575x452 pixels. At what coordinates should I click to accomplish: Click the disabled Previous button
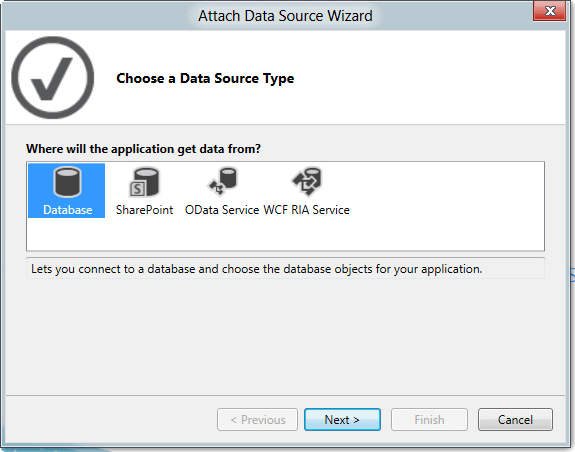(257, 419)
